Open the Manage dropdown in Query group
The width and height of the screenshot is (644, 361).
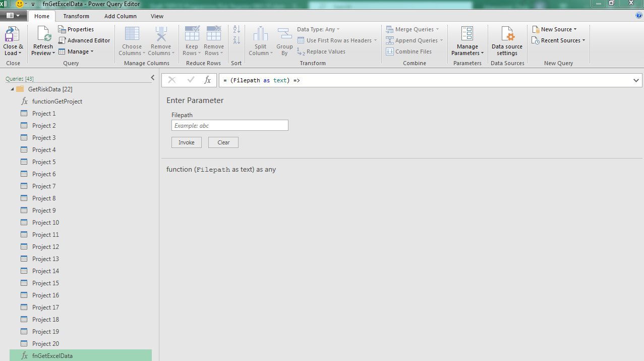pyautogui.click(x=76, y=51)
